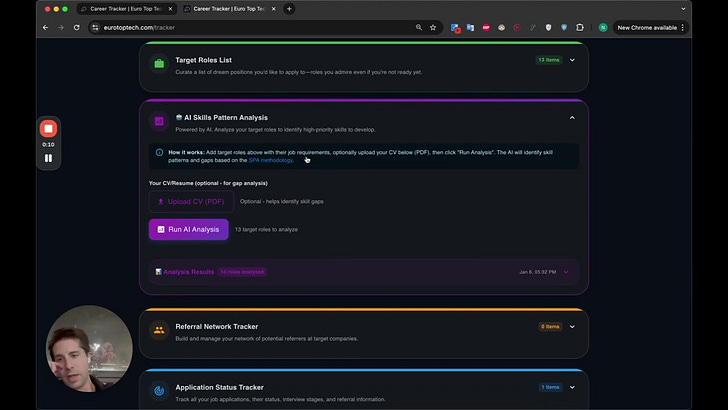Reload the page

coord(77,27)
